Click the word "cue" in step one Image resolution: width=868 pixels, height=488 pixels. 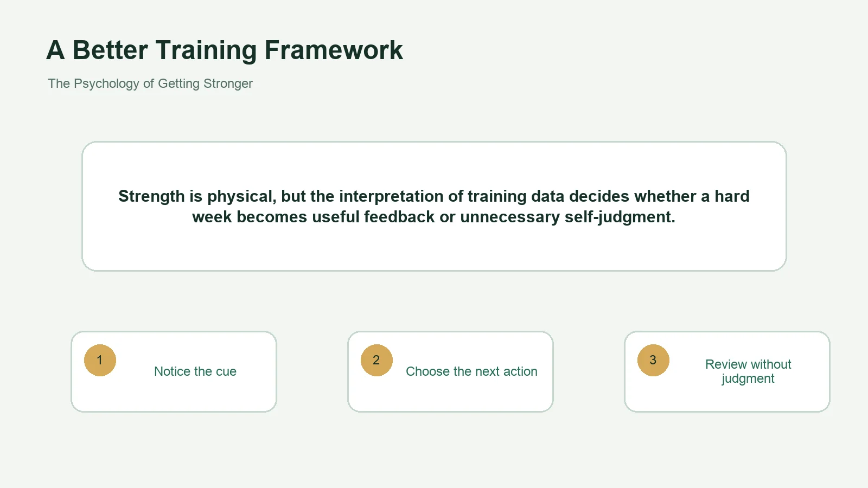coord(226,371)
